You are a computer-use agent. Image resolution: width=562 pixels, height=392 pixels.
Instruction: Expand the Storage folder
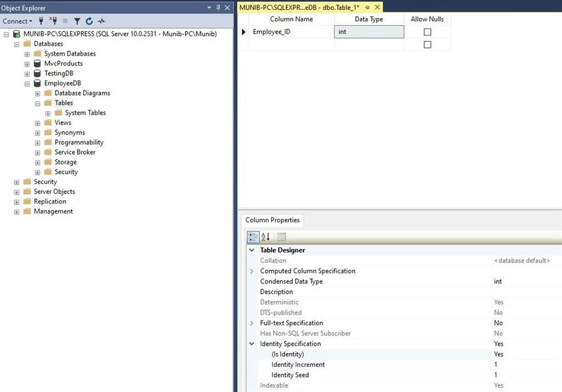click(x=37, y=163)
